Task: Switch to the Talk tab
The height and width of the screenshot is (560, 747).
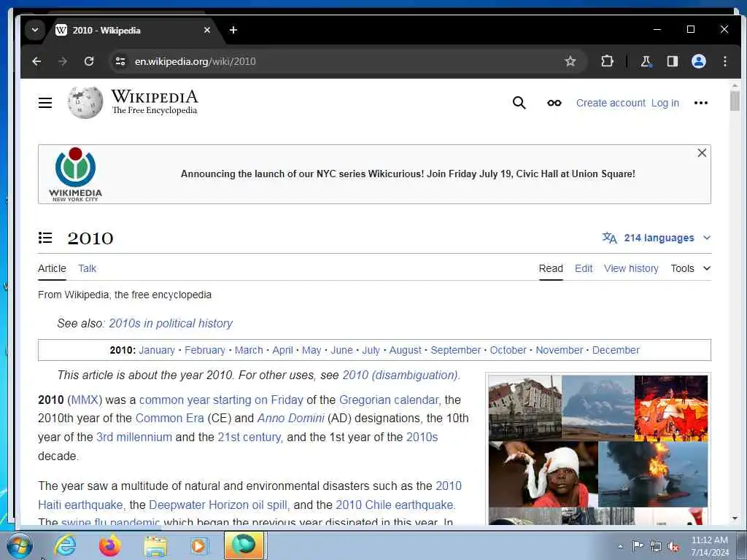Action: 88,268
